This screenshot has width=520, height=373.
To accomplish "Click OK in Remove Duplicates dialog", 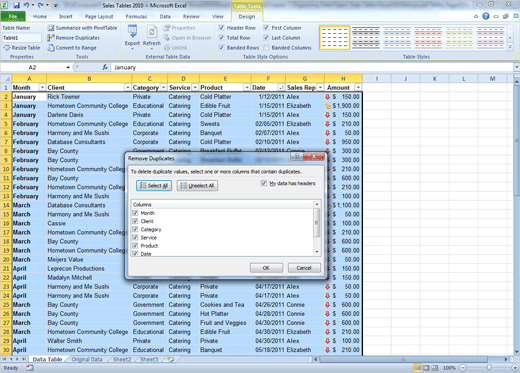I will (266, 268).
